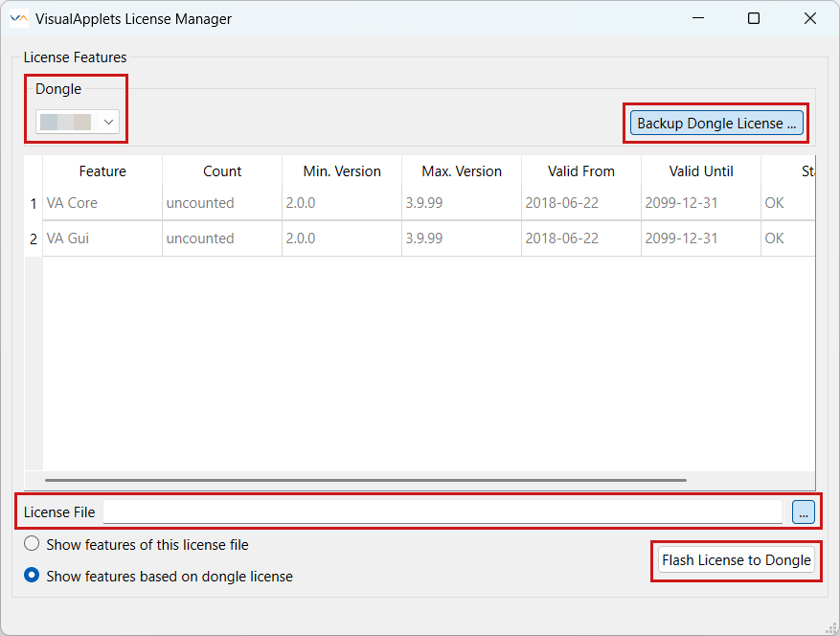Click uncounted cell in VA Gui row
This screenshot has width=840, height=636.
point(222,238)
